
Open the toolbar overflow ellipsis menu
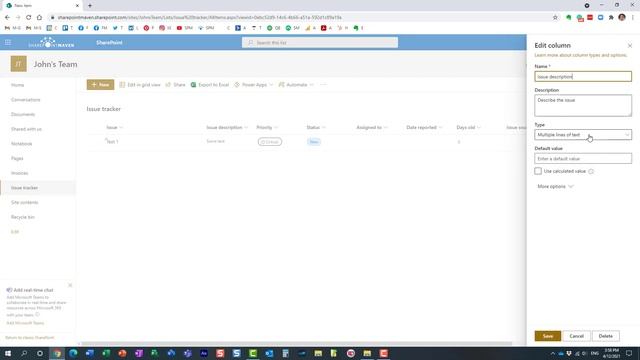[x=323, y=84]
